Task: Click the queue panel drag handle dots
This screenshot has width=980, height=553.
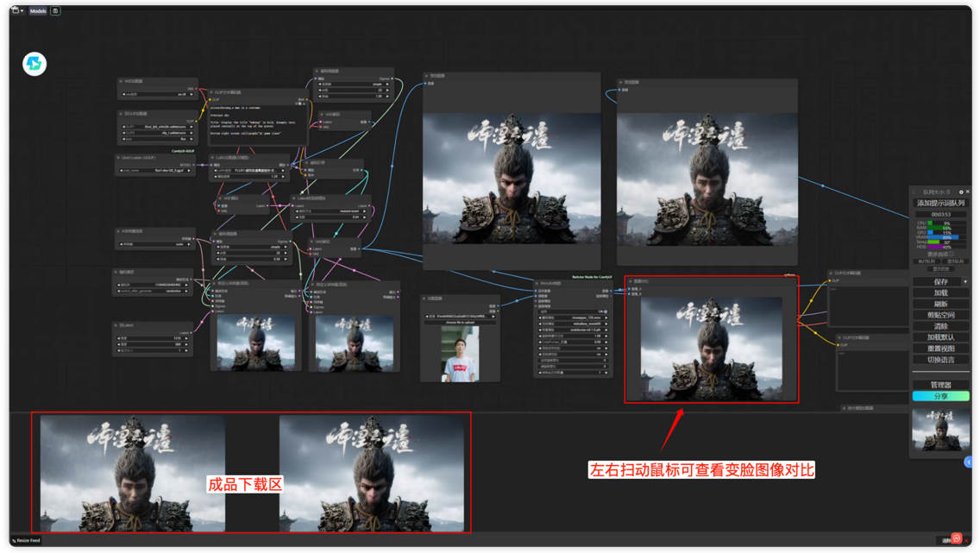Action: 914,192
